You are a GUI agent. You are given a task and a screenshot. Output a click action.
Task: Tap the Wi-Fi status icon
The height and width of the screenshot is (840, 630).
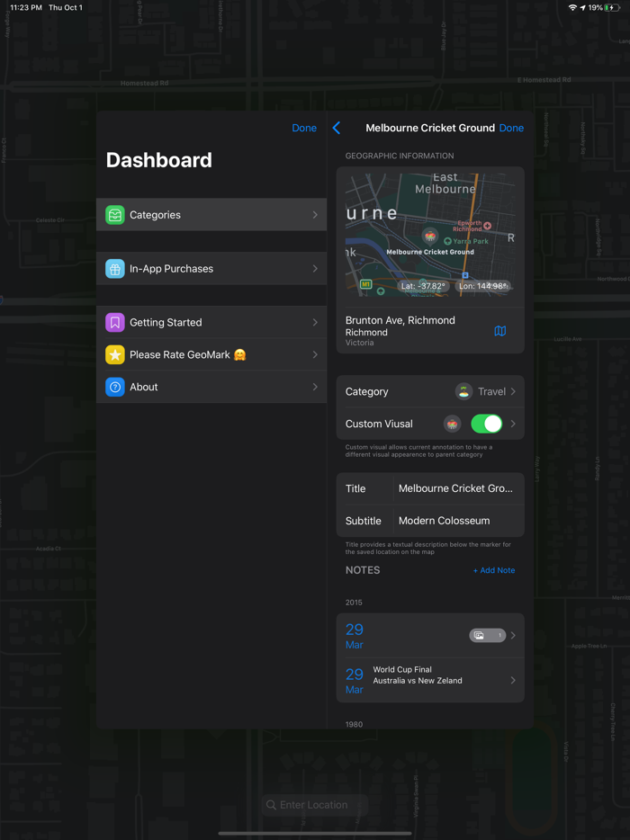pos(572,7)
